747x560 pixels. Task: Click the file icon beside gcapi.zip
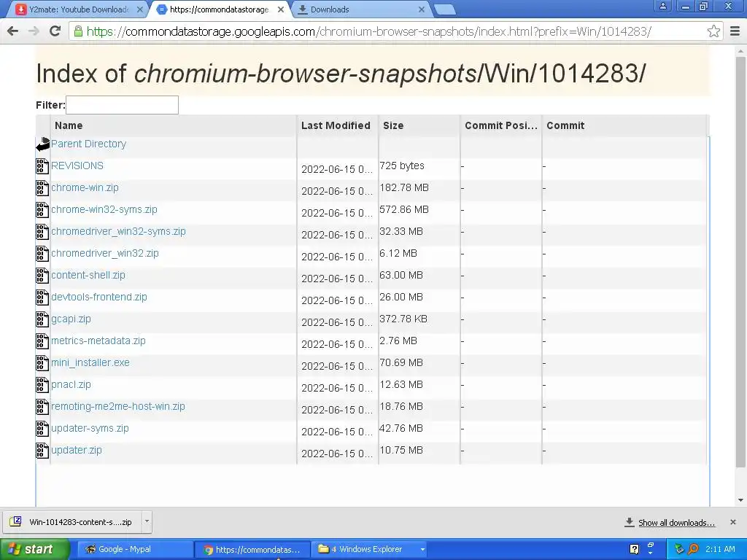tap(42, 319)
